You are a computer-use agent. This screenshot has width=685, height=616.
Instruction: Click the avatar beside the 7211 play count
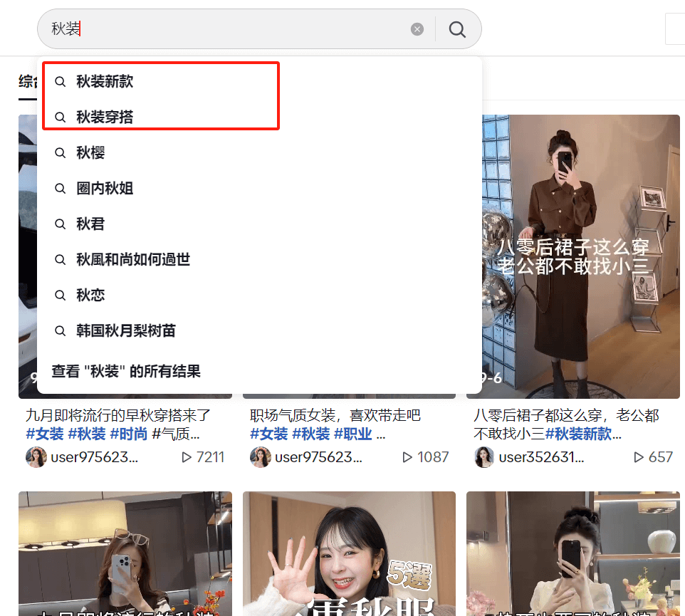pos(36,457)
